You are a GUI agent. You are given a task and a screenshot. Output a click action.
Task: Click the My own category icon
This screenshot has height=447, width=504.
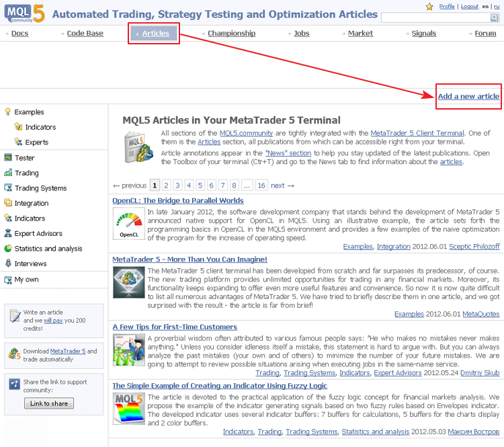(8, 280)
